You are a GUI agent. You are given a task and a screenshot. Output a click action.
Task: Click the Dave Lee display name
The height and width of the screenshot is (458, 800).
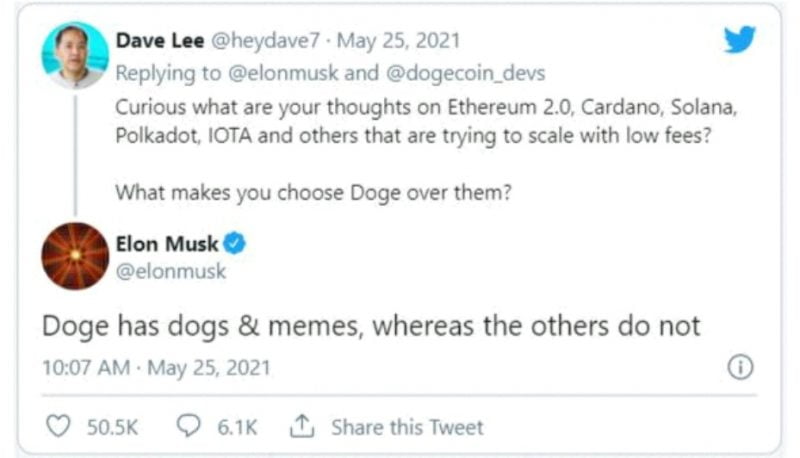[x=157, y=41]
